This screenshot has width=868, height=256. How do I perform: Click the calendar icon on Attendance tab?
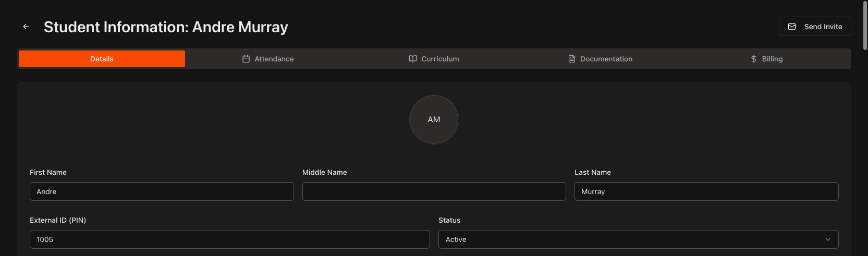point(246,59)
